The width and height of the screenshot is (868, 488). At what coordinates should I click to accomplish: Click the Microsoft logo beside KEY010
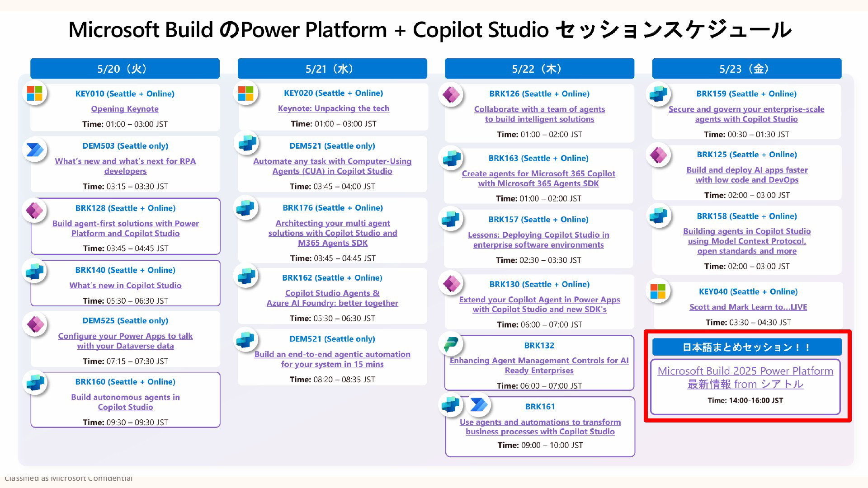pyautogui.click(x=35, y=94)
